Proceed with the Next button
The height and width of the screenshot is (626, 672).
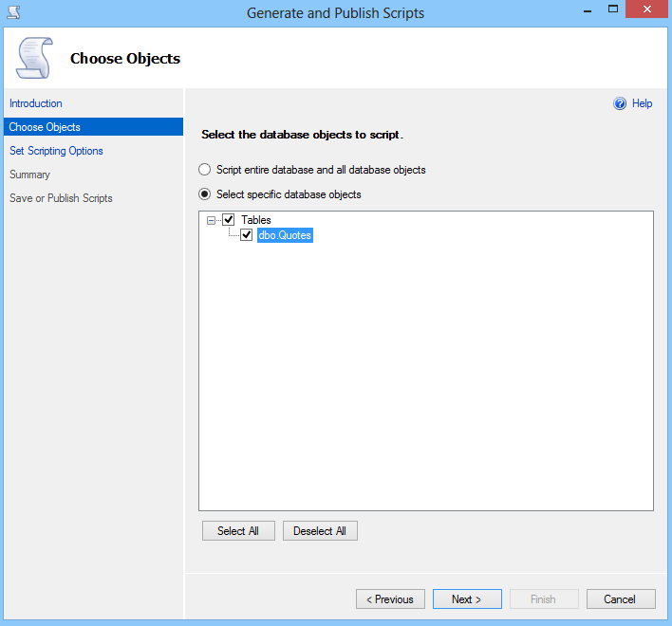pos(467,599)
